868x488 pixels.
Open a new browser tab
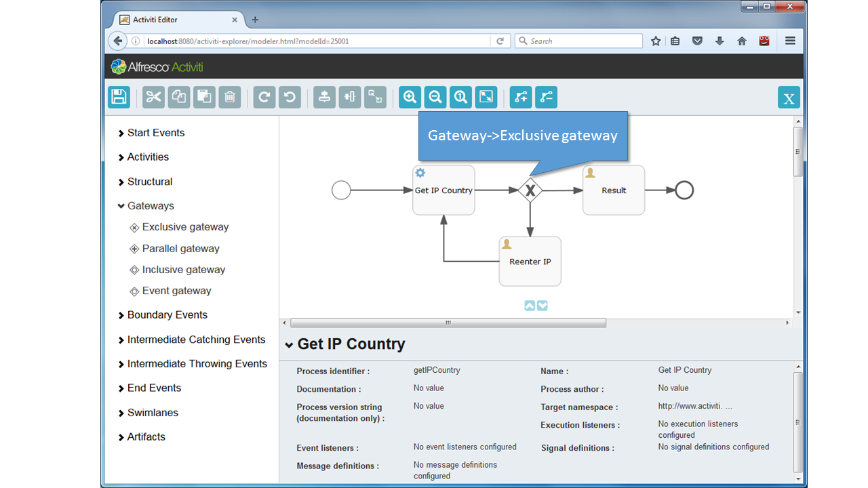tap(255, 20)
